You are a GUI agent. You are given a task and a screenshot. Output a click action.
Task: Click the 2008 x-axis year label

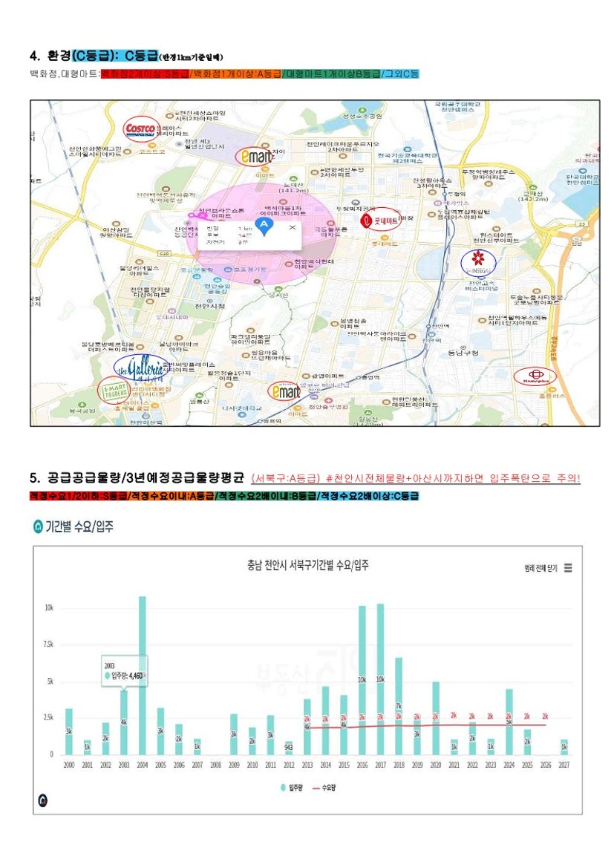click(x=215, y=765)
